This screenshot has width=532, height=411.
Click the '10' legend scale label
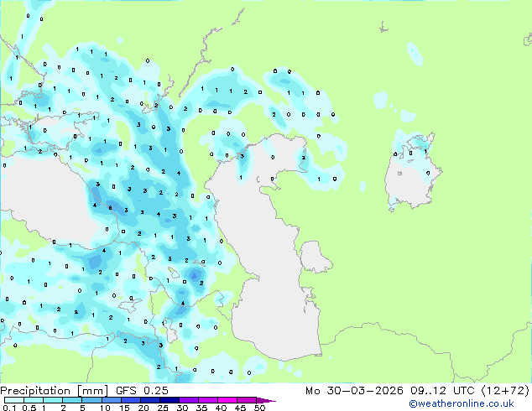(x=105, y=408)
